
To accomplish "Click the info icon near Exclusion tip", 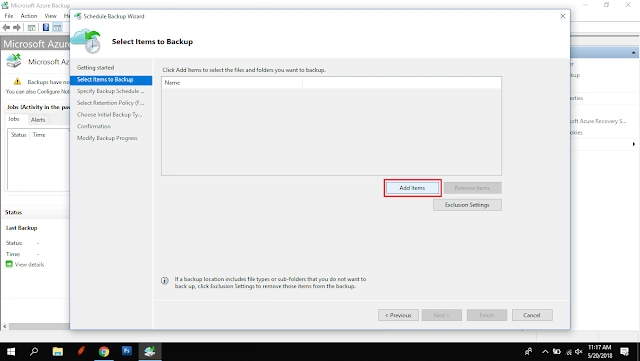I will [x=165, y=281].
